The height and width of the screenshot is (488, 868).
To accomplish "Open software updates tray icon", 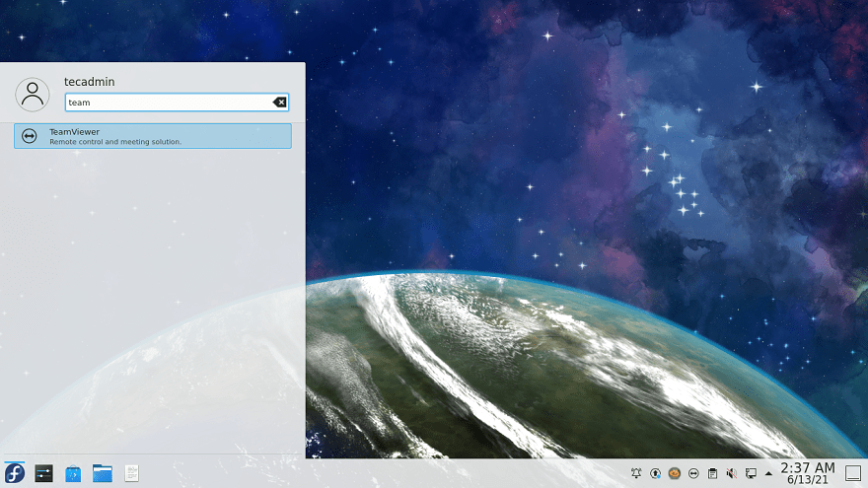I will pyautogui.click(x=655, y=473).
